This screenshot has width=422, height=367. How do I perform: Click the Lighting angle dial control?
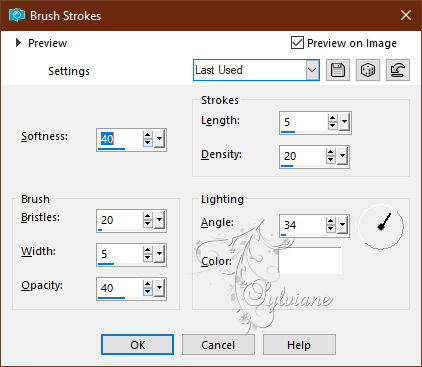coord(381,226)
